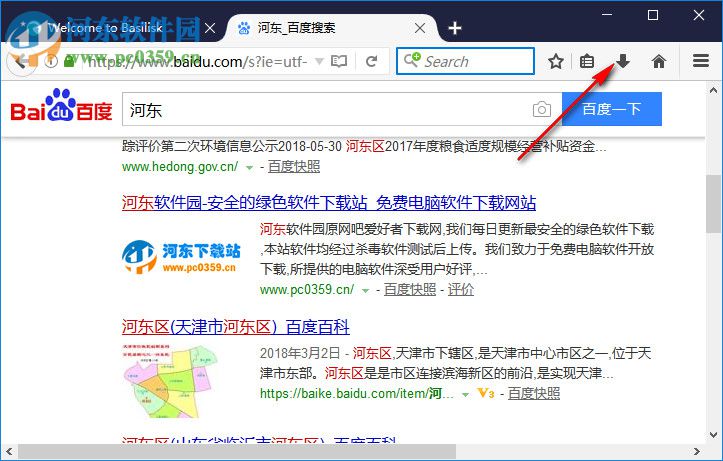Screen dimensions: 723x461
Task: Open a new tab with plus button
Action: (455, 28)
